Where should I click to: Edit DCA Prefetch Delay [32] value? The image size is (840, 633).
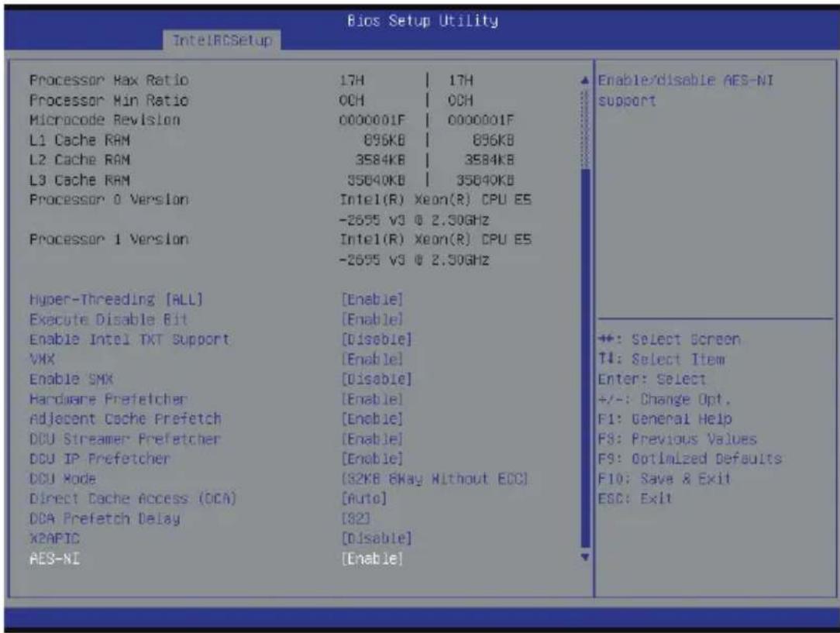tap(356, 518)
